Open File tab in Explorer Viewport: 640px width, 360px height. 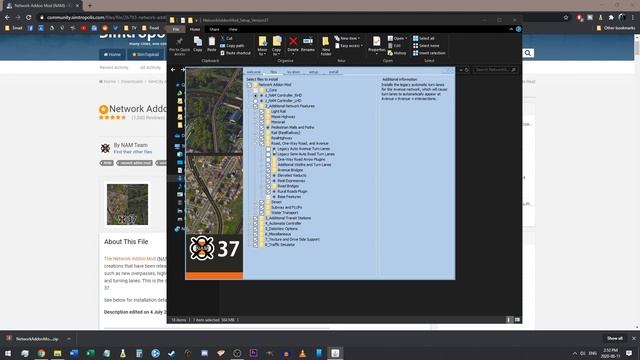[x=176, y=29]
